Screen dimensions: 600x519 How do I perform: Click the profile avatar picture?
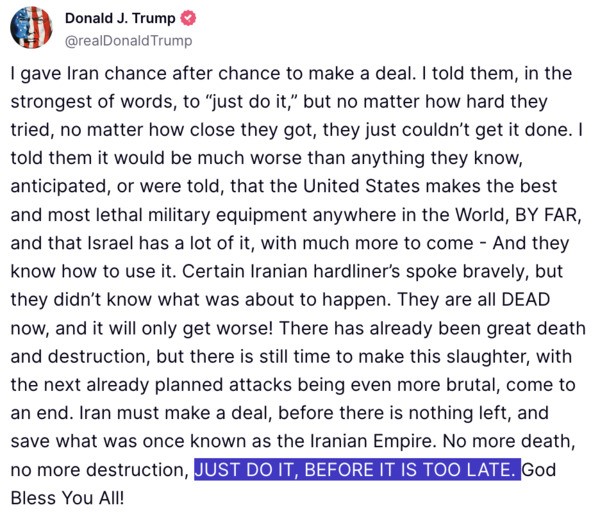[x=30, y=28]
